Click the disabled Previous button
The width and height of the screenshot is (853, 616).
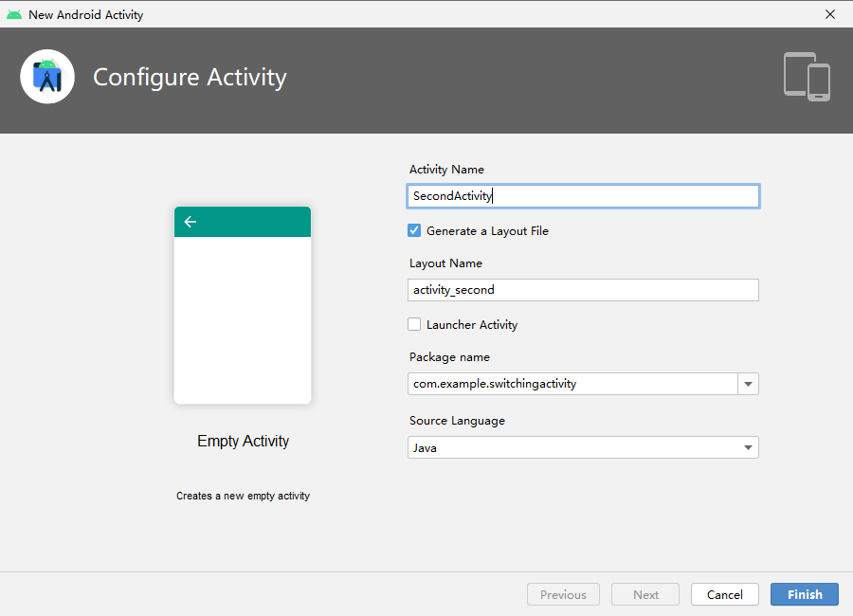pos(563,594)
